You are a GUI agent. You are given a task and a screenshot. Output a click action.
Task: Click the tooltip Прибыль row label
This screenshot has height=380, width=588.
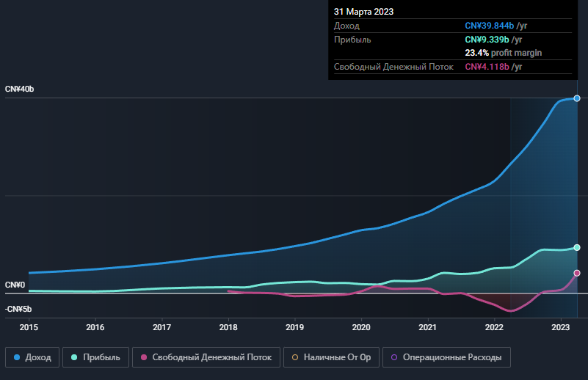click(352, 40)
